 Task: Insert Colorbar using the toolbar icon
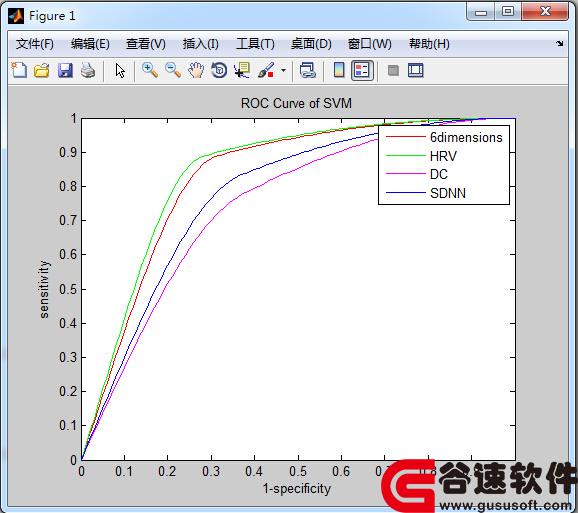[339, 70]
